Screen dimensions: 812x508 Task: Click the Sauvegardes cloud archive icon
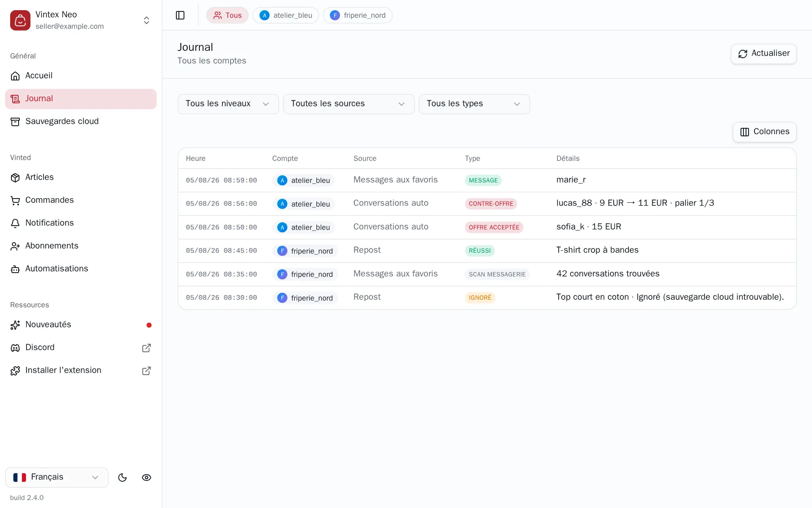(15, 121)
